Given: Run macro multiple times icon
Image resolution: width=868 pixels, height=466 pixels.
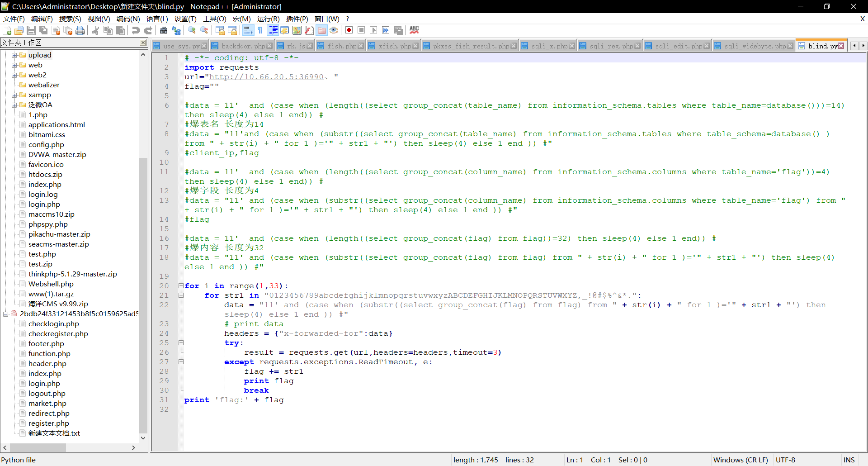Looking at the screenshot, I should tap(386, 30).
